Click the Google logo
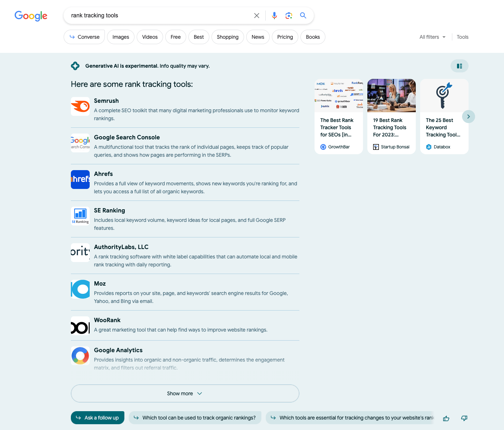Viewport: 504px width, 430px height. point(31,16)
